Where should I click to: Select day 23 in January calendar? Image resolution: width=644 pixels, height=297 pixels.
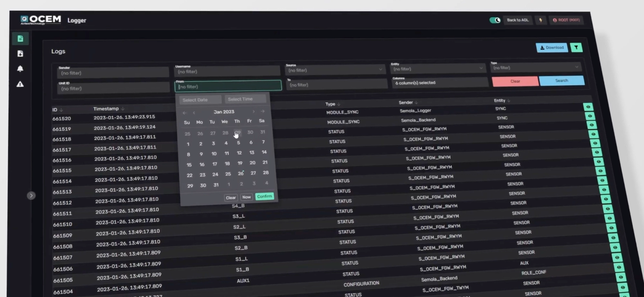pos(202,175)
